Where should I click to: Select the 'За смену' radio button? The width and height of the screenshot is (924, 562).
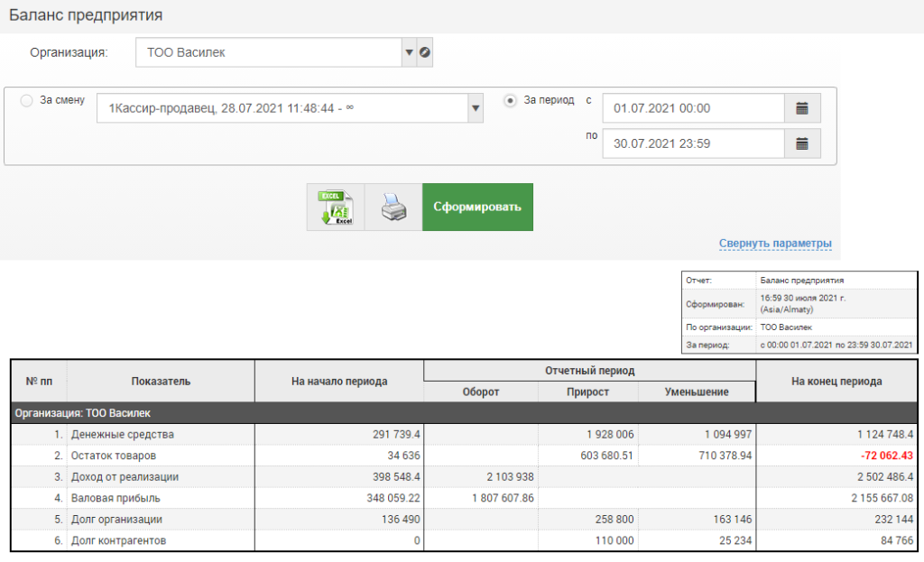(26, 101)
